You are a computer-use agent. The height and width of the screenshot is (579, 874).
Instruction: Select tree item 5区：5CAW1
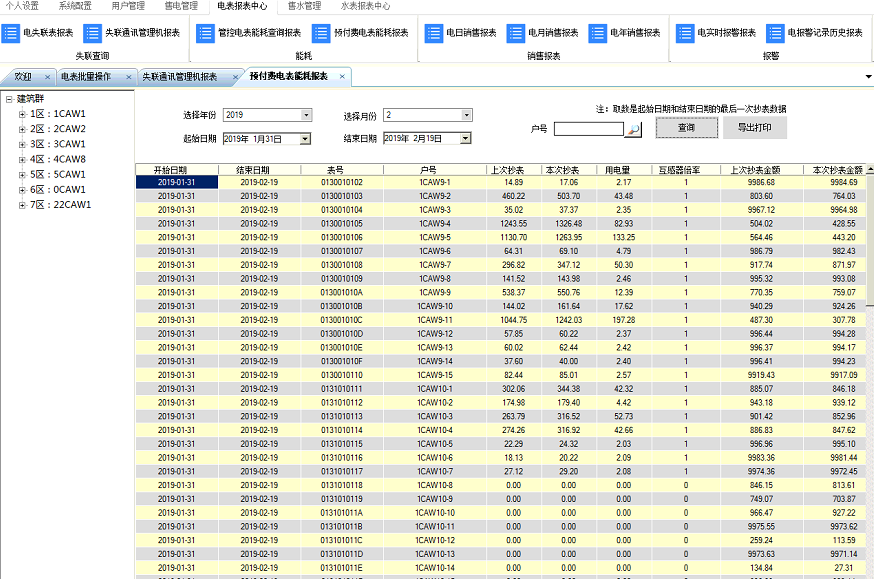57,175
